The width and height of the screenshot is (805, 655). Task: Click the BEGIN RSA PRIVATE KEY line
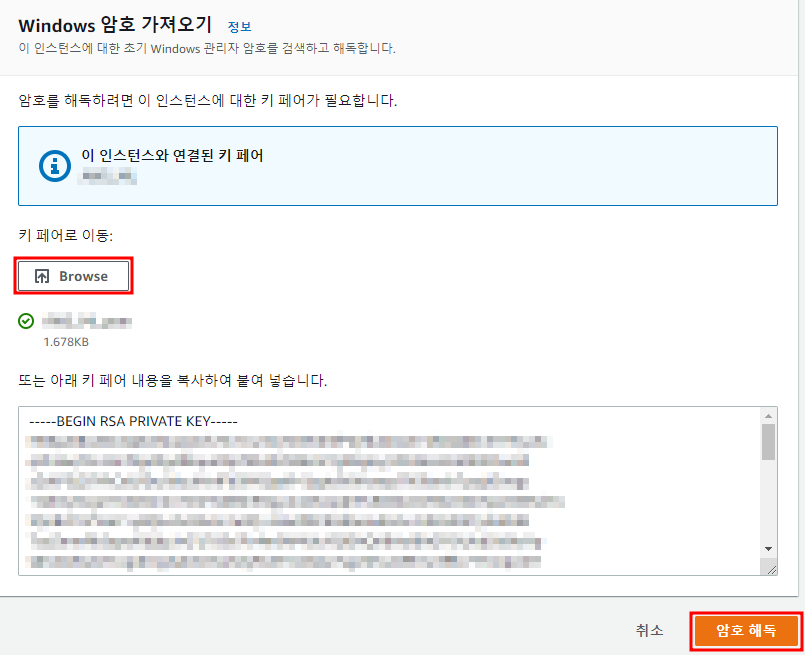pyautogui.click(x=133, y=421)
